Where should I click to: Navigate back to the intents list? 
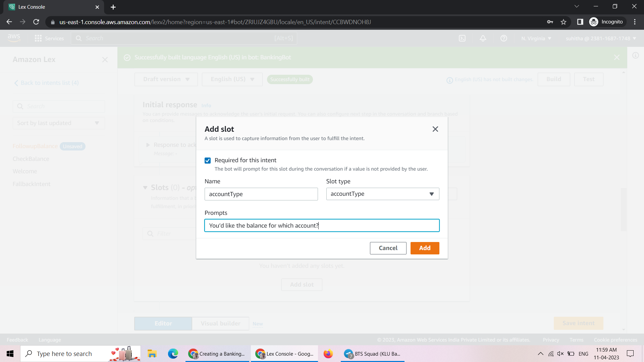pos(46,82)
